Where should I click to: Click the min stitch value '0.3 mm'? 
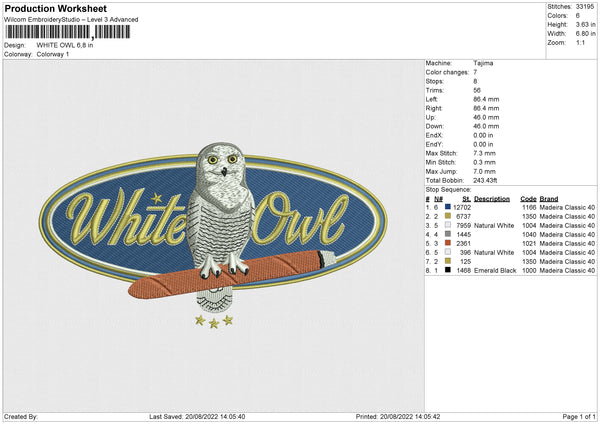484,162
